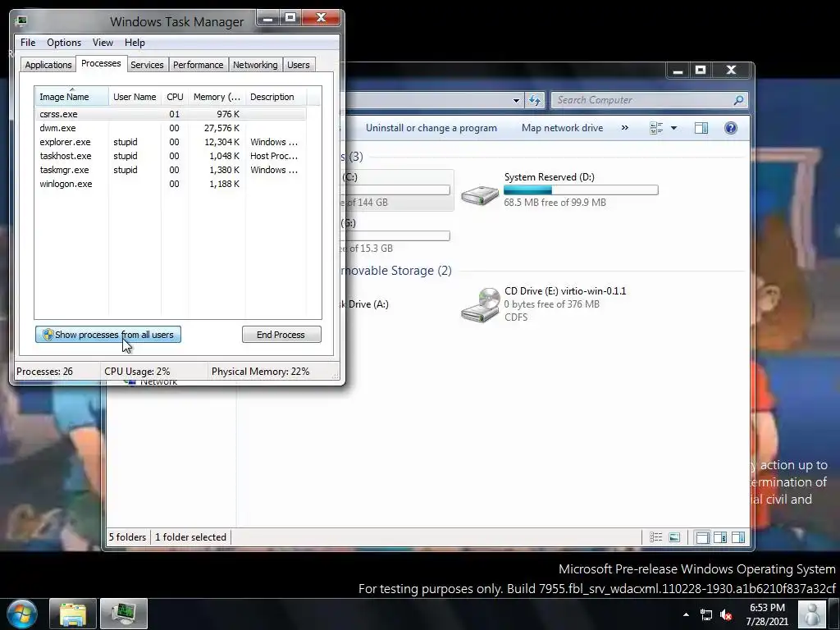Click the thumbnails view icon in status bar
Image resolution: width=840 pixels, height=630 pixels.
click(674, 537)
